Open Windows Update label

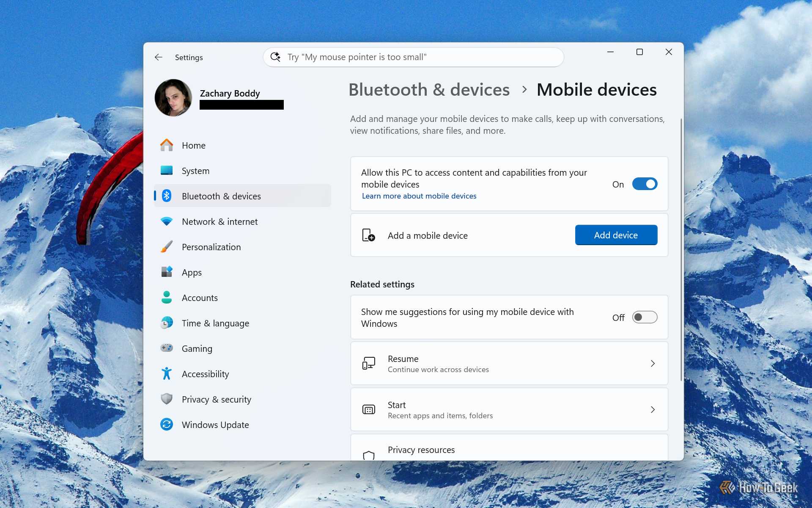point(215,425)
